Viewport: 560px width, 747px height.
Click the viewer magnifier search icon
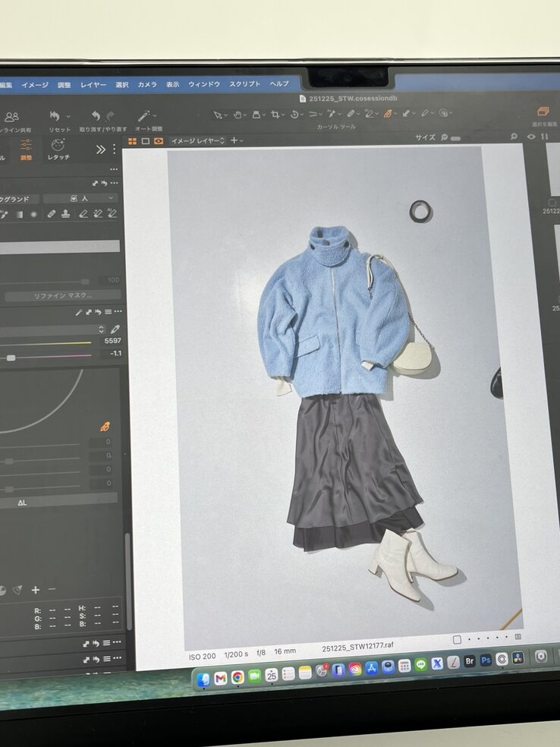point(514,136)
